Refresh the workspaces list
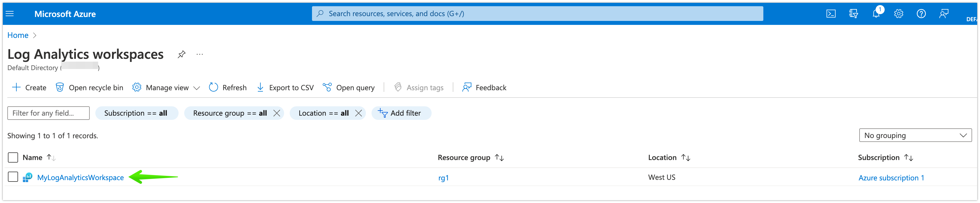 227,87
